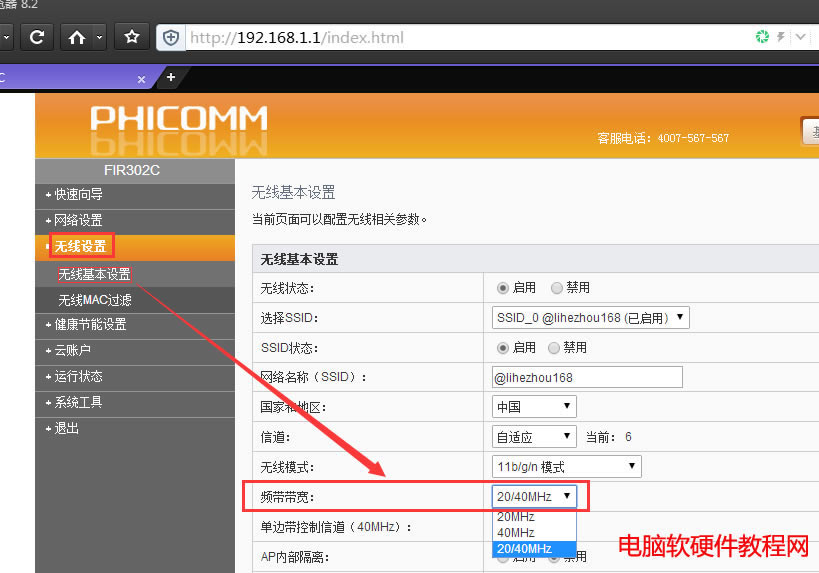This screenshot has width=819, height=573.
Task: Bookmark page with the star icon
Action: click(131, 38)
